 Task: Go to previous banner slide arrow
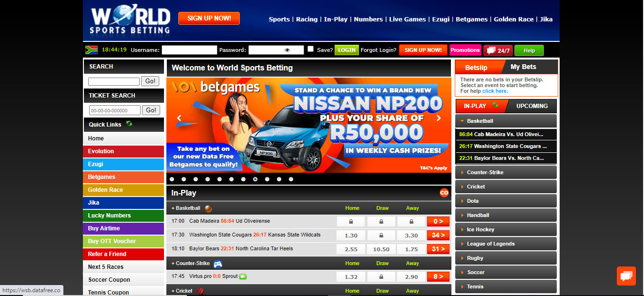(179, 118)
